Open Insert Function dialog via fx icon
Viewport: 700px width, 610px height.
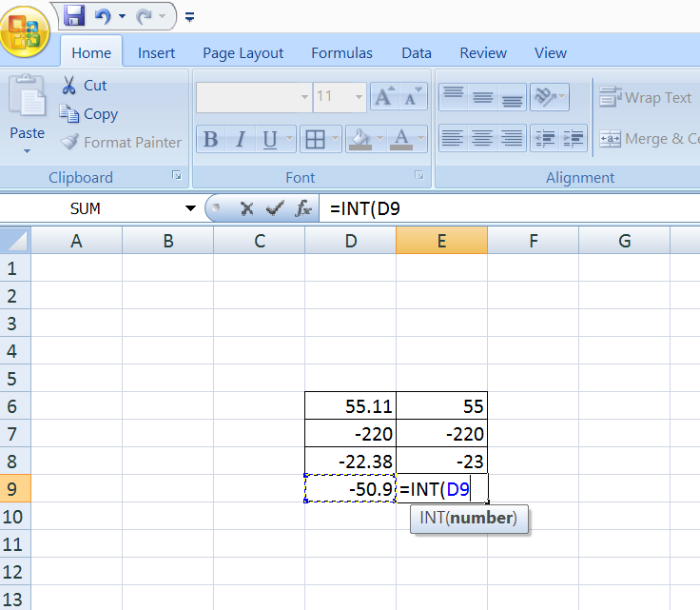(x=303, y=208)
